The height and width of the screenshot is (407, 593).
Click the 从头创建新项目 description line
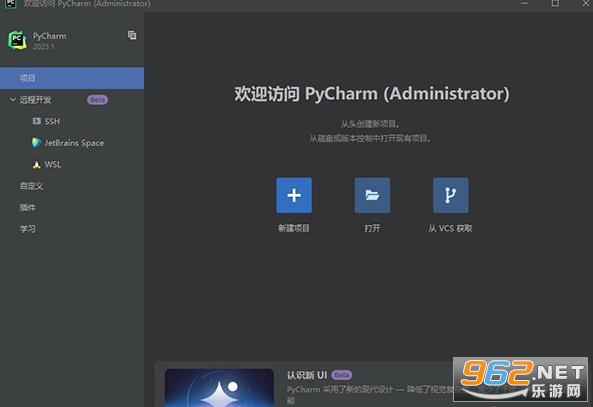(x=370, y=124)
